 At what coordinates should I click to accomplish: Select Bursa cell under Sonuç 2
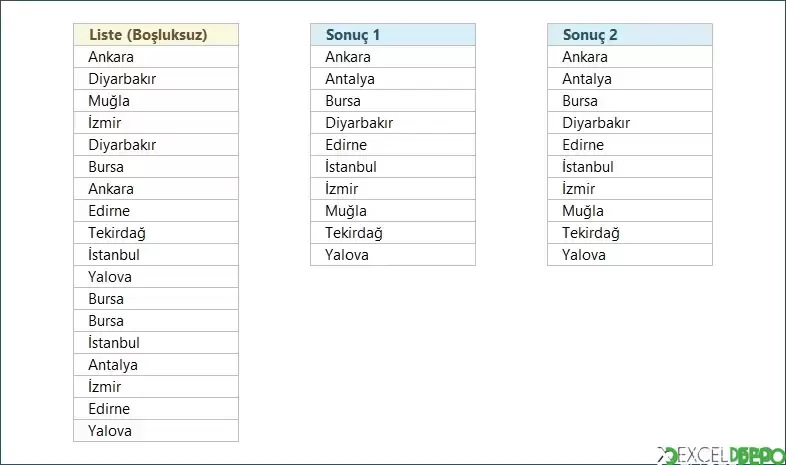click(630, 101)
